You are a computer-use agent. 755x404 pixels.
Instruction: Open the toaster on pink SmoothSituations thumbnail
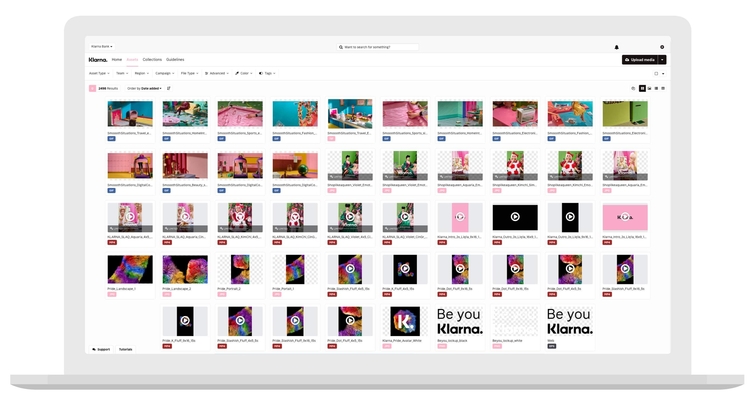[x=515, y=114]
